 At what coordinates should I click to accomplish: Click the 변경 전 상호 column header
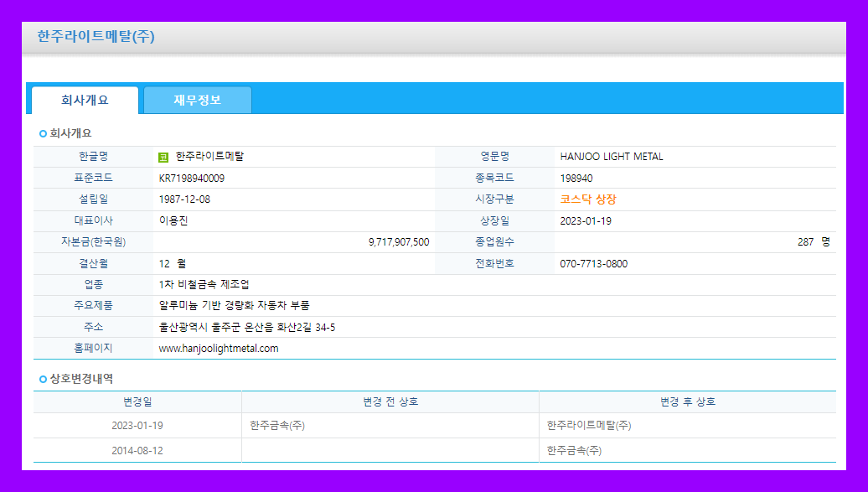tap(390, 402)
